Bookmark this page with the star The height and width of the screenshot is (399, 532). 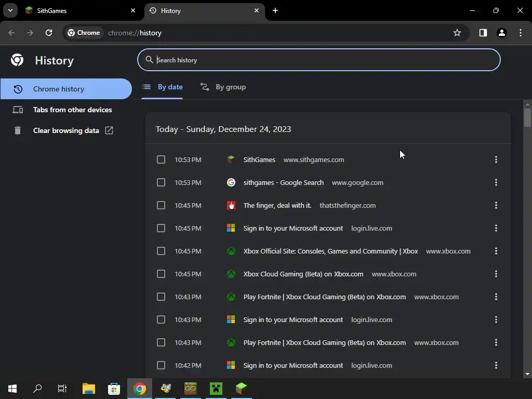pos(457,33)
